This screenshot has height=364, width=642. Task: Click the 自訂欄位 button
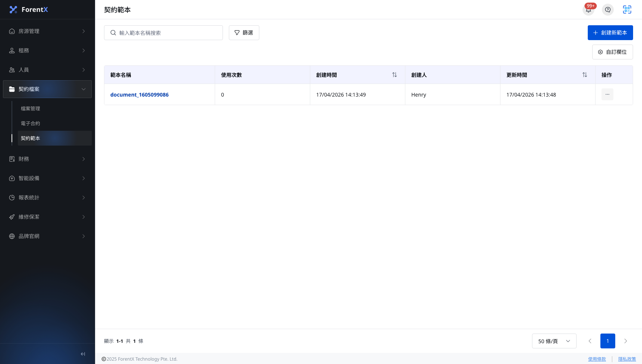click(612, 52)
